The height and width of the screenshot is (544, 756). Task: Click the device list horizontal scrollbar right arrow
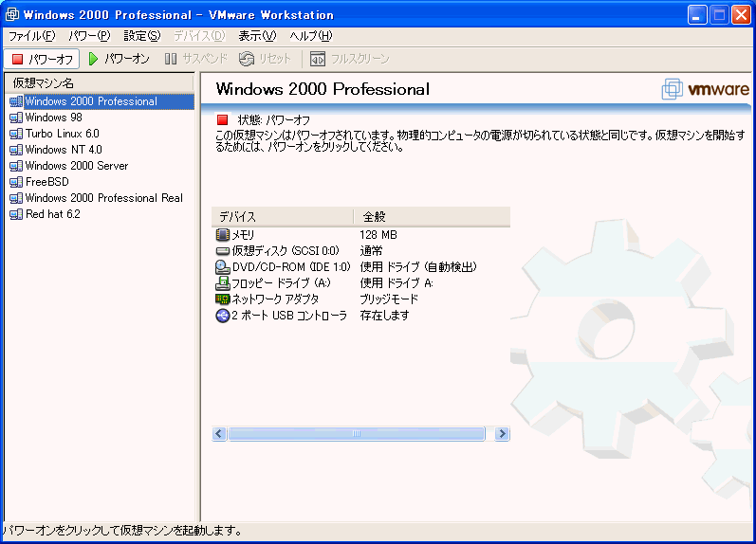(x=502, y=433)
